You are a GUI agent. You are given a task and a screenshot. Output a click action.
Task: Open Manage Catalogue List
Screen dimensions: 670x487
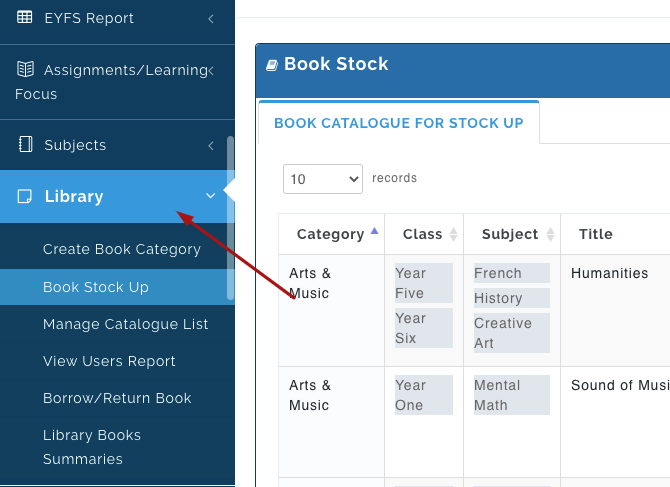126,324
